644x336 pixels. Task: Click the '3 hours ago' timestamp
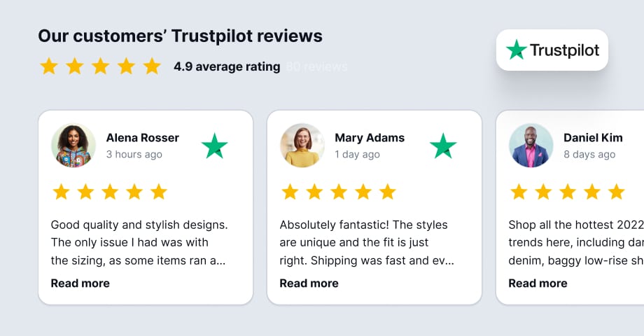(x=134, y=154)
